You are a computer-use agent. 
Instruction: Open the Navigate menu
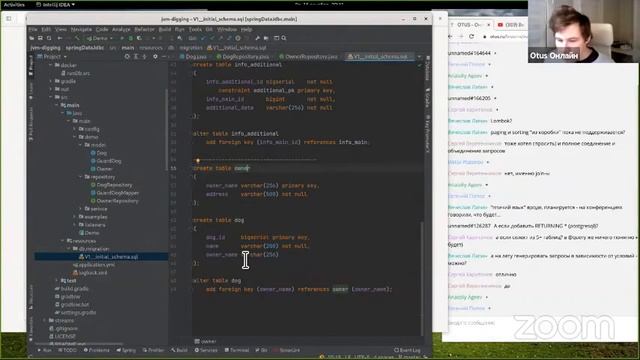coord(81,29)
